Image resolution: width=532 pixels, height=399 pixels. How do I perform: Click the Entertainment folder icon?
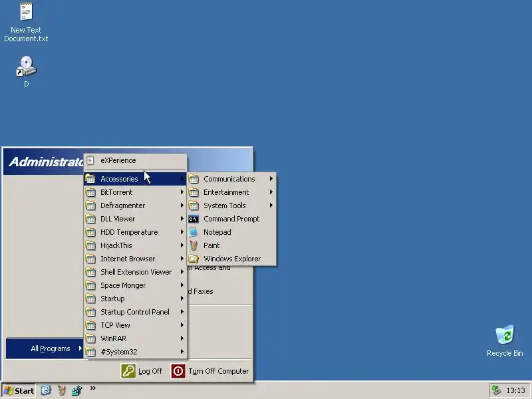coord(194,192)
